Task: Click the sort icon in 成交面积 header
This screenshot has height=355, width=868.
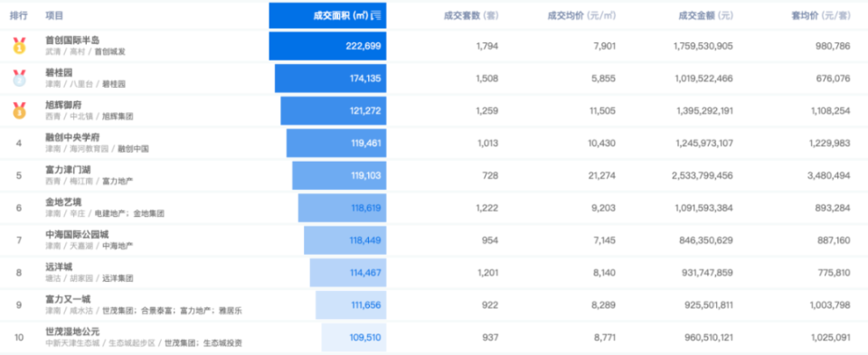Action: (376, 15)
